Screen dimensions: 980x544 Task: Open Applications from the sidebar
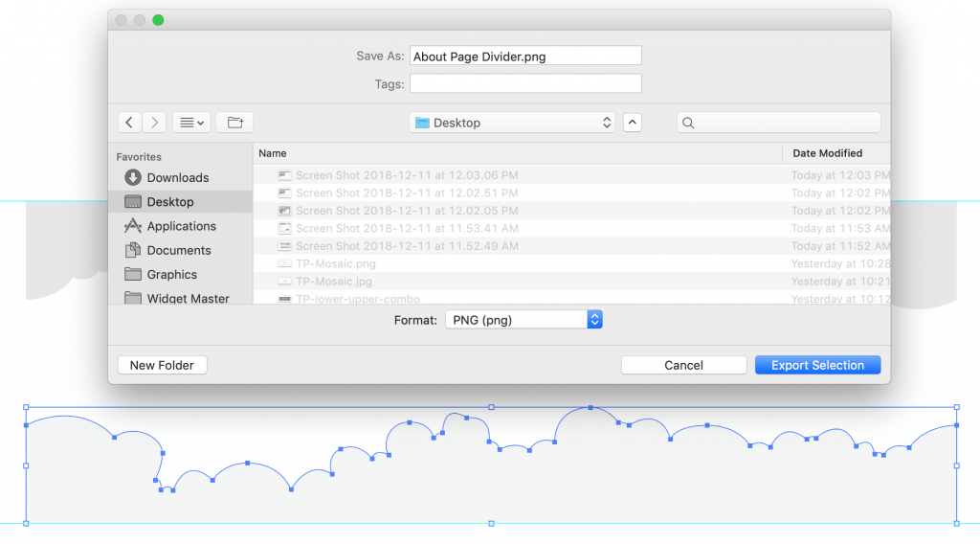181,226
